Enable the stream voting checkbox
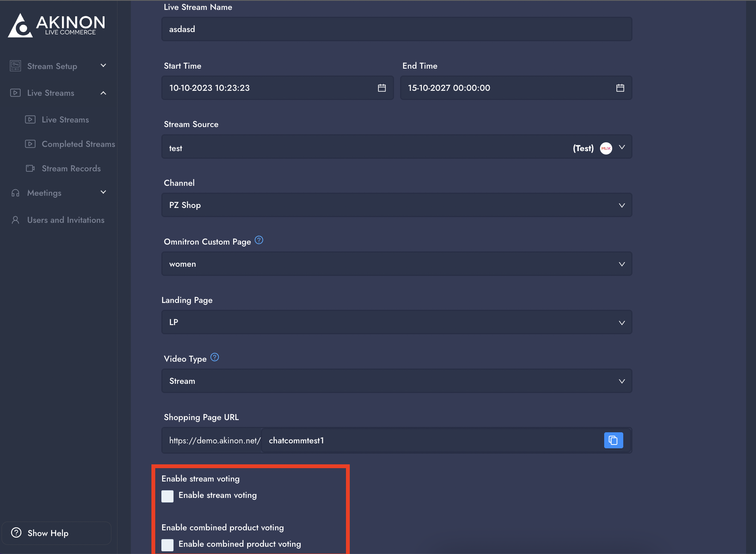 point(167,496)
